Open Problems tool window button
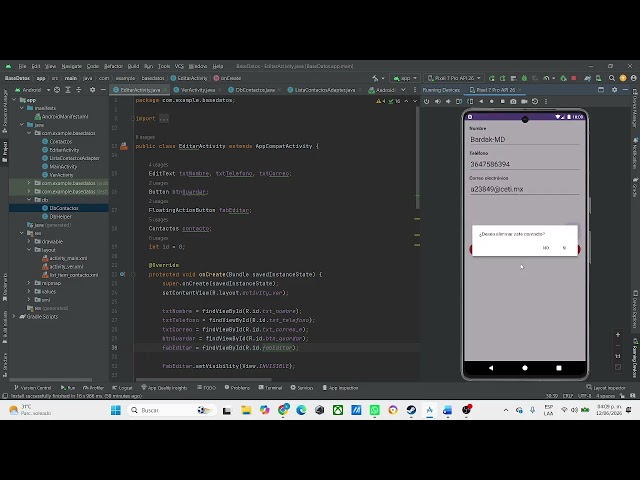The image size is (640, 480). (x=237, y=388)
